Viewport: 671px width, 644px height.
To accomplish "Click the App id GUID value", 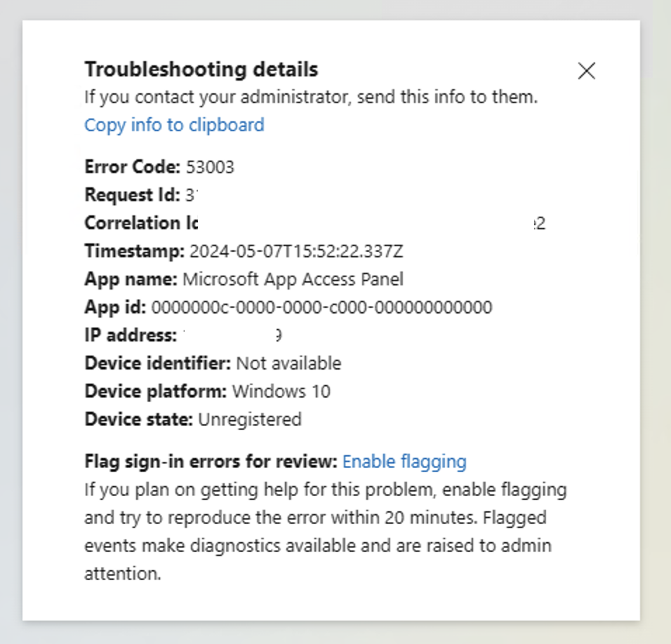I will tap(321, 307).
